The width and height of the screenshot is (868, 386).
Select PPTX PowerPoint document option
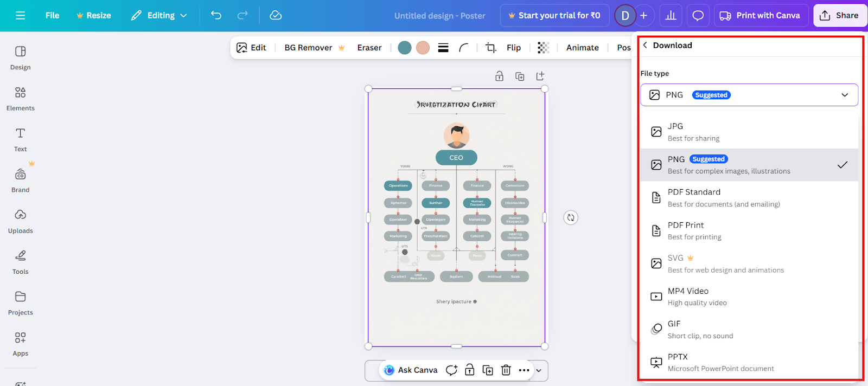(x=749, y=363)
